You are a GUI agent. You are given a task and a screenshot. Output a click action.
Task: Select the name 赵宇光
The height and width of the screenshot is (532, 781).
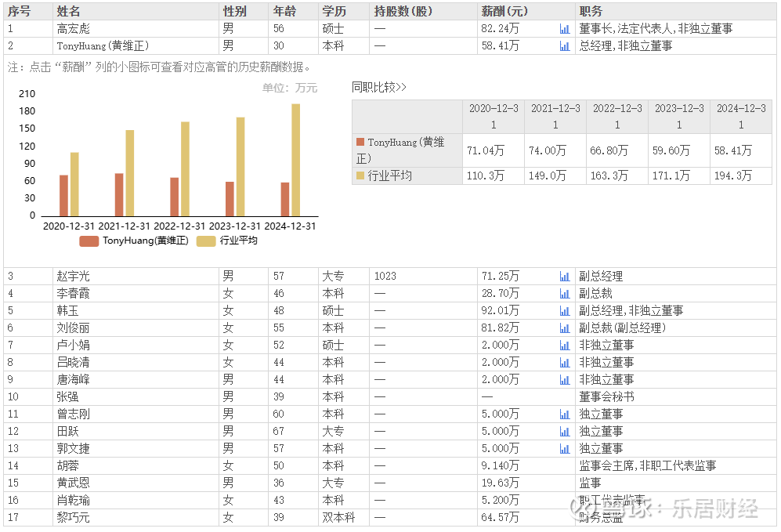[73, 277]
